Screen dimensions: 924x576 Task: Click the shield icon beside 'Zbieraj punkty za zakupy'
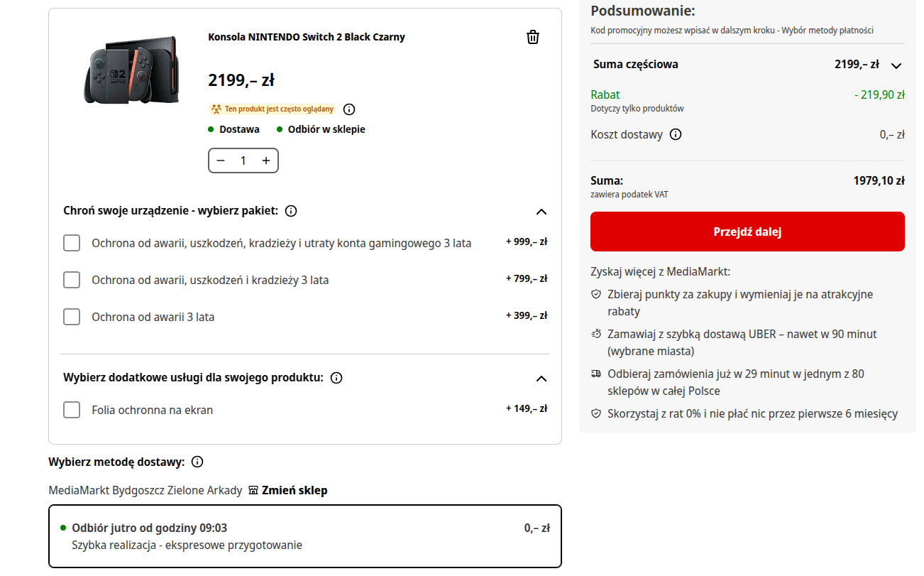pos(596,294)
